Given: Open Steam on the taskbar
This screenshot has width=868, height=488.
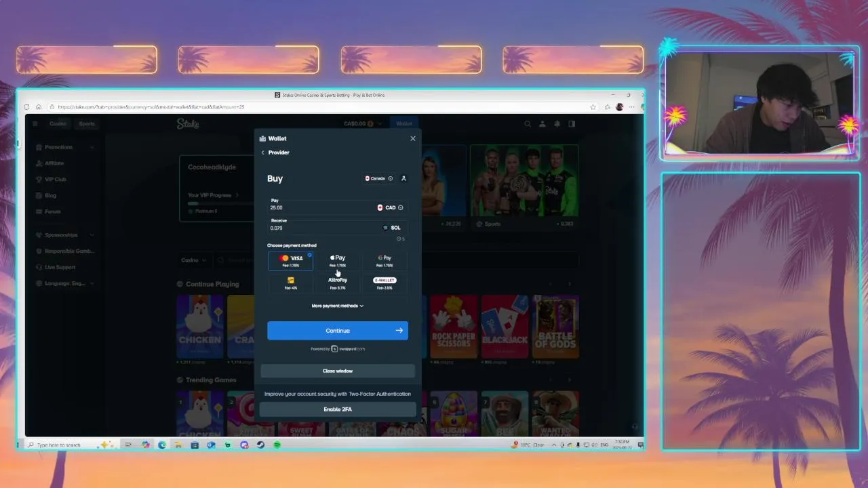Looking at the screenshot, I should pyautogui.click(x=260, y=445).
